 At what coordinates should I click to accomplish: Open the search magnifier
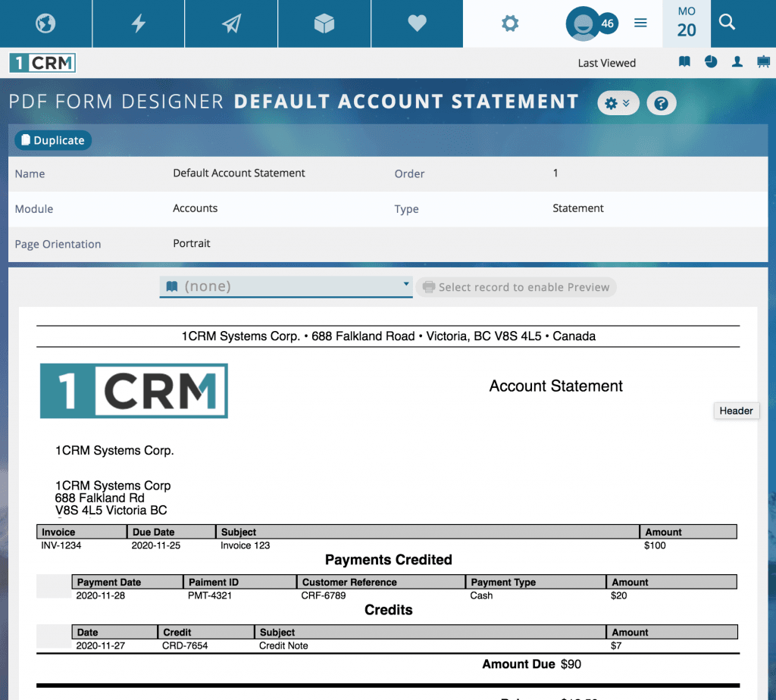726,23
